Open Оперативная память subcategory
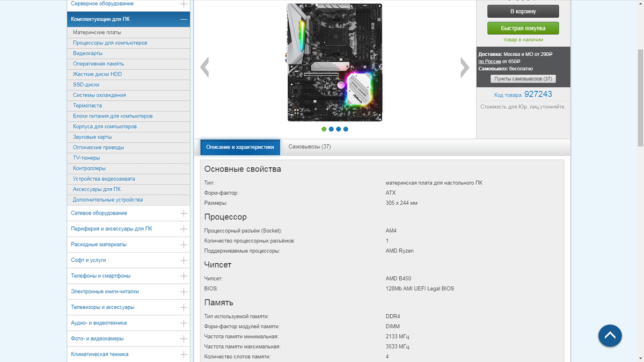Image resolution: width=644 pixels, height=362 pixels. coord(98,64)
